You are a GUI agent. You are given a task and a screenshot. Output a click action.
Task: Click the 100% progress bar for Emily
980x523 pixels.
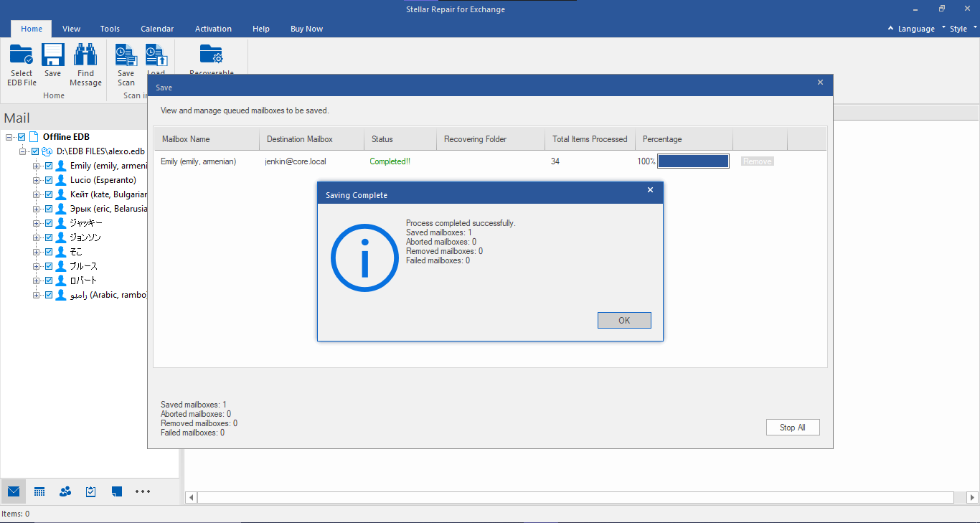tap(693, 161)
